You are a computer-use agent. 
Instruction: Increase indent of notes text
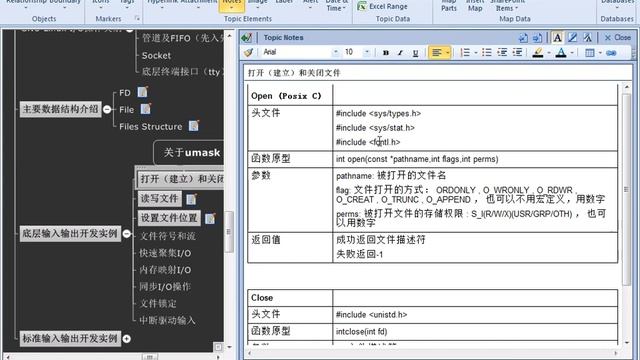click(x=517, y=52)
